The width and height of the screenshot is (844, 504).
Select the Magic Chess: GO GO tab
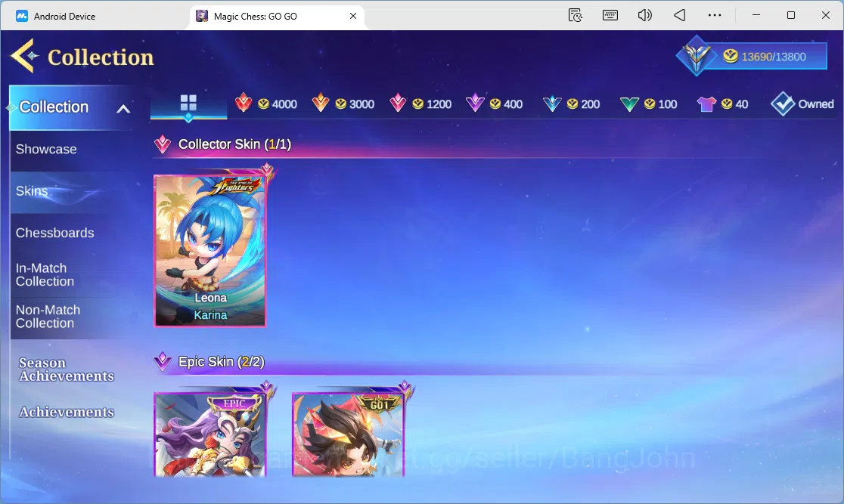278,16
